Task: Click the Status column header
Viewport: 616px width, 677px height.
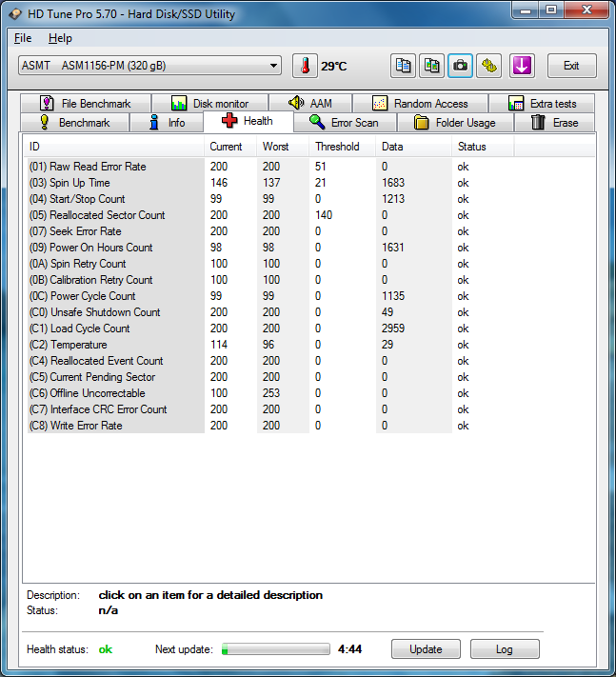Action: (483, 147)
